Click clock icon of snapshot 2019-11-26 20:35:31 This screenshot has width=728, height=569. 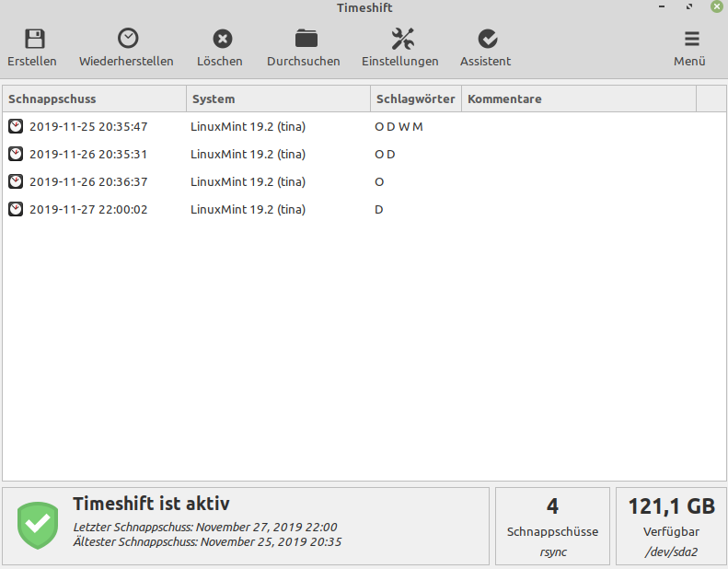coord(16,154)
